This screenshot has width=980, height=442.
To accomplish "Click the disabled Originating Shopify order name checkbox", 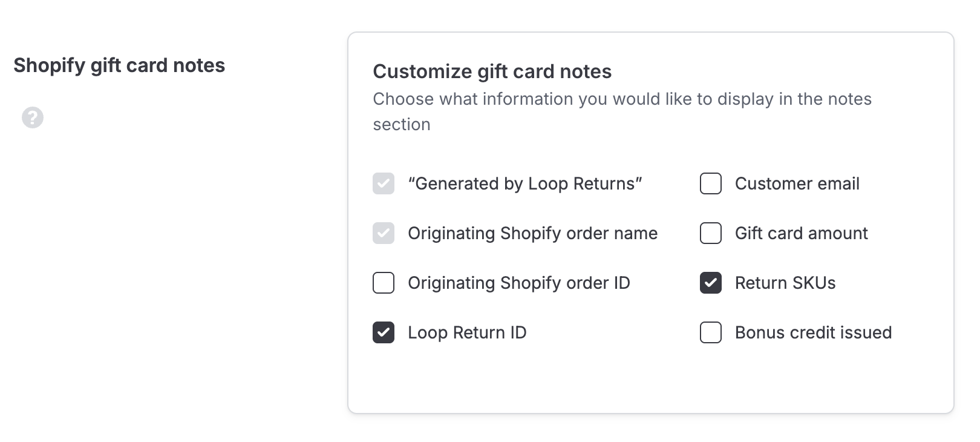I will click(384, 233).
